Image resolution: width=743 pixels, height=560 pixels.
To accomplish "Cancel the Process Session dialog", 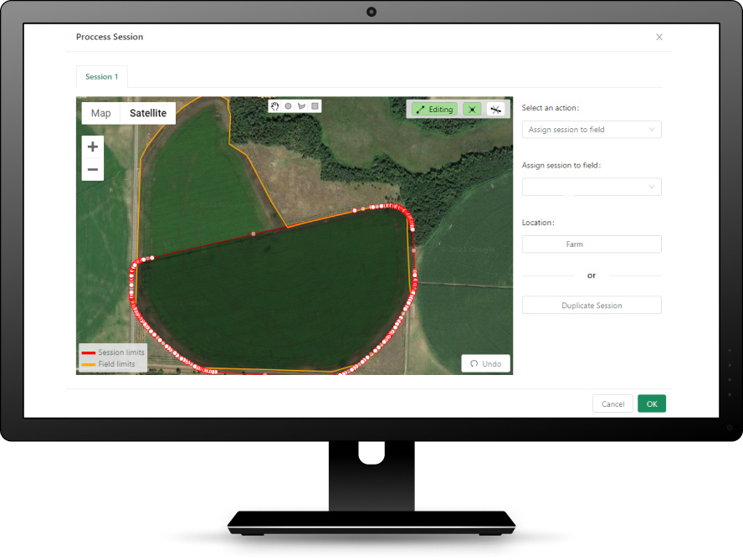I will [x=612, y=404].
